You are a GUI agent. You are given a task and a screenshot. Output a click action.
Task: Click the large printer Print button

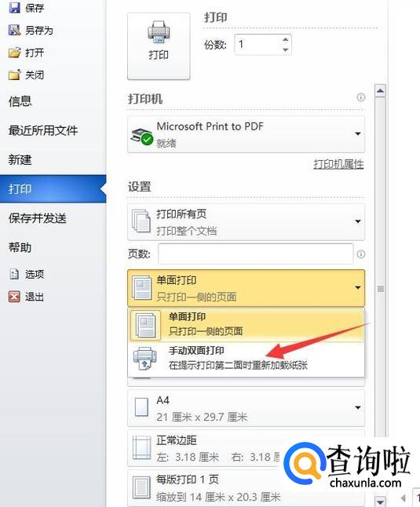pyautogui.click(x=159, y=46)
